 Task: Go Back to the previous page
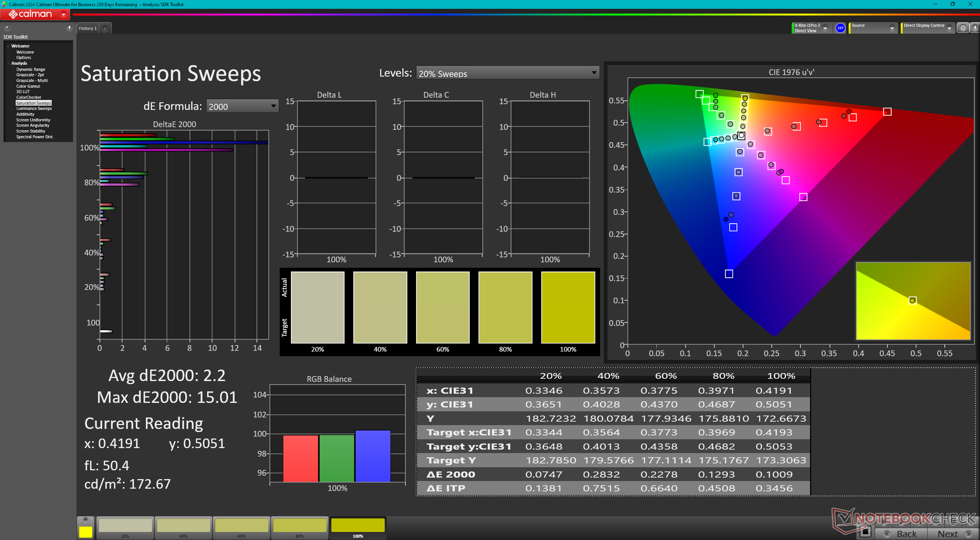901,533
